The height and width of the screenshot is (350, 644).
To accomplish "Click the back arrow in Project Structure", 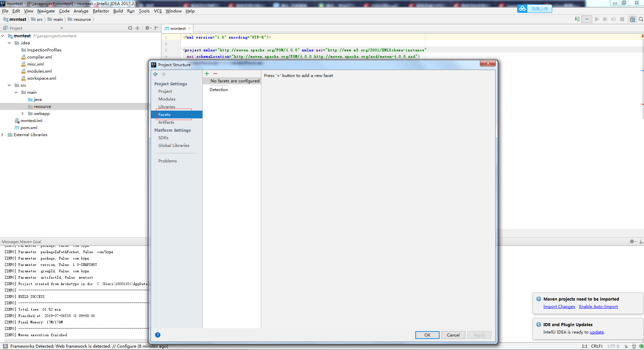I will pos(155,74).
